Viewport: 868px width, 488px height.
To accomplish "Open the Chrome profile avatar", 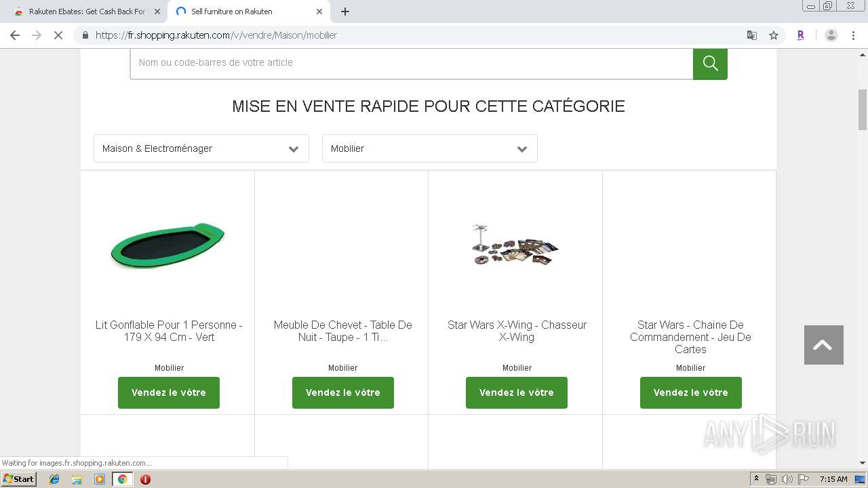I will [831, 35].
